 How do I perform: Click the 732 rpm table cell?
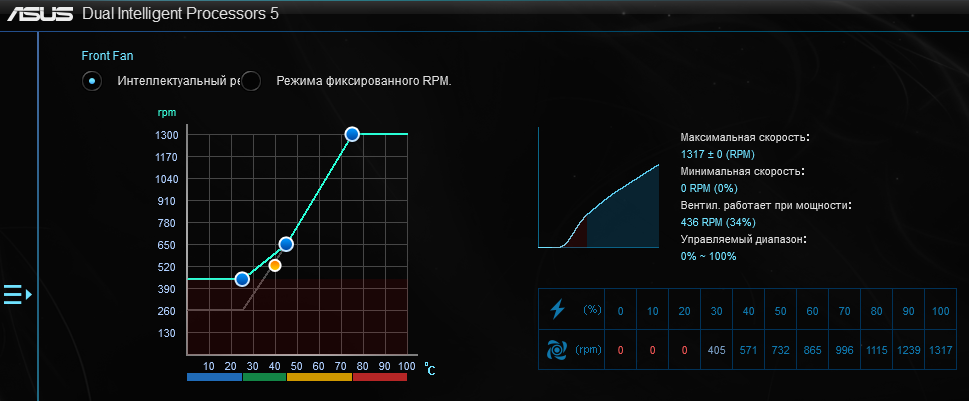click(781, 350)
